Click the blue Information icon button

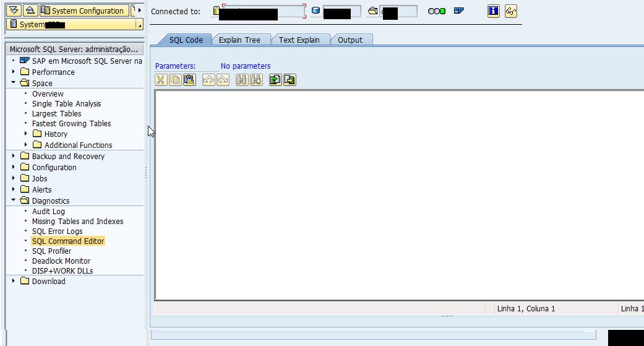[494, 11]
